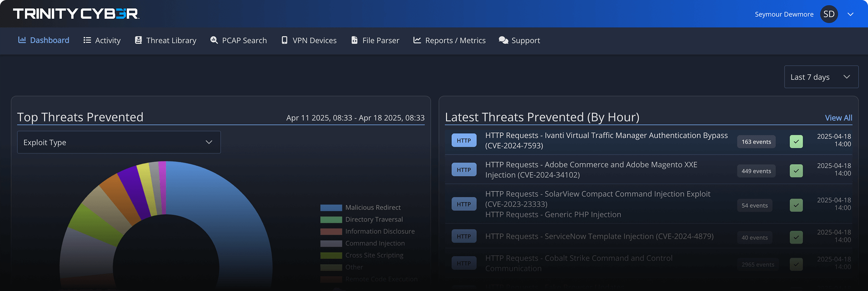Toggle green checkmark on SolarView Compact row
The image size is (868, 291).
[x=796, y=205]
